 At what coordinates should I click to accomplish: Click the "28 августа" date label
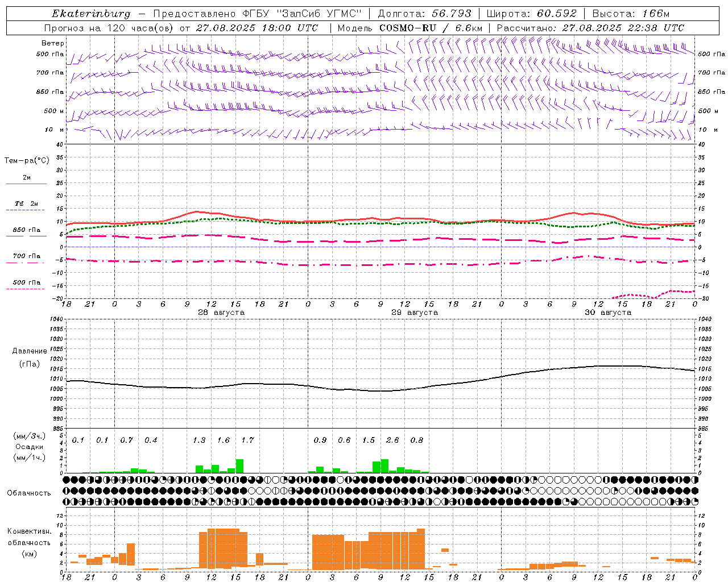[221, 313]
